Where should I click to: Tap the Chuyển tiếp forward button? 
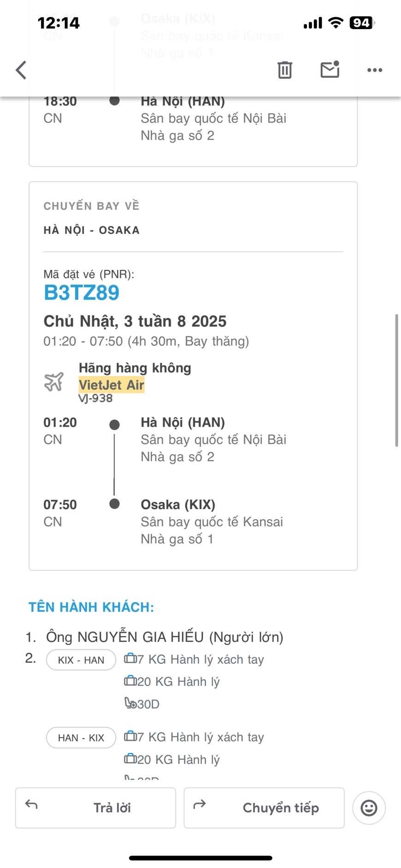[264, 808]
